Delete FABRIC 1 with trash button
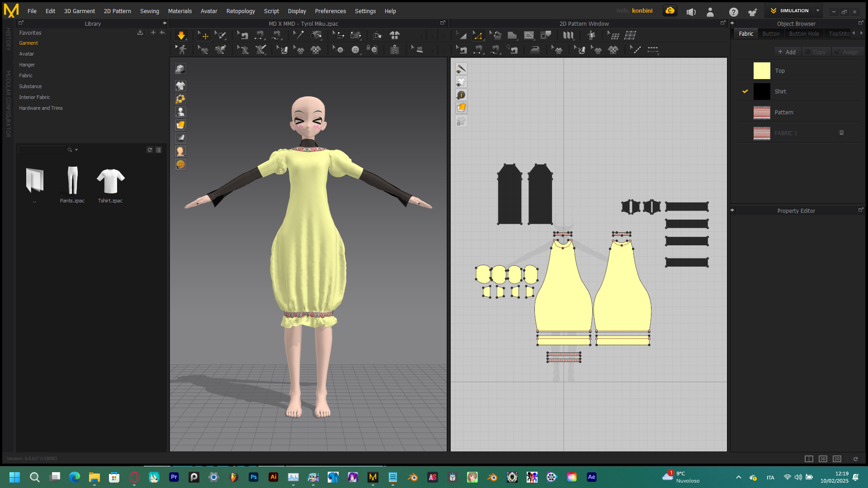This screenshot has width=868, height=488. click(x=842, y=133)
